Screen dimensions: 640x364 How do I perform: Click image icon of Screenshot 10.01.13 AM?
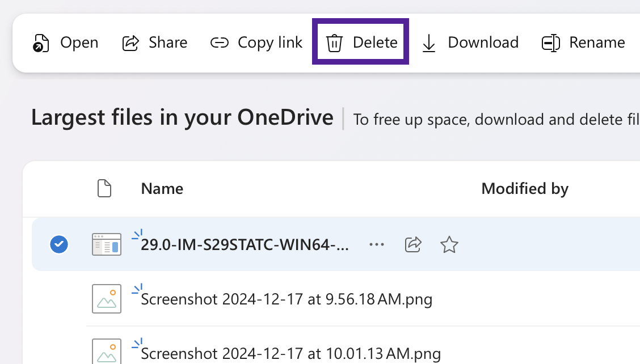point(107,352)
